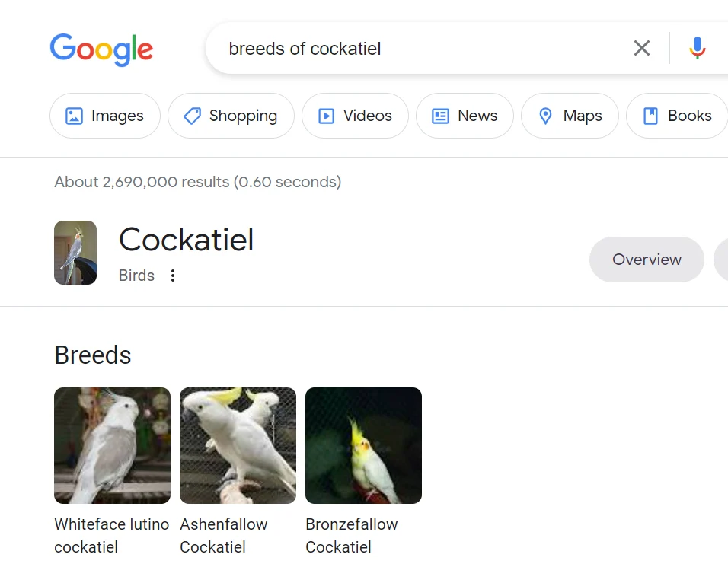Open Whiteface lutino cockatiel image
728x564 pixels.
(x=112, y=445)
